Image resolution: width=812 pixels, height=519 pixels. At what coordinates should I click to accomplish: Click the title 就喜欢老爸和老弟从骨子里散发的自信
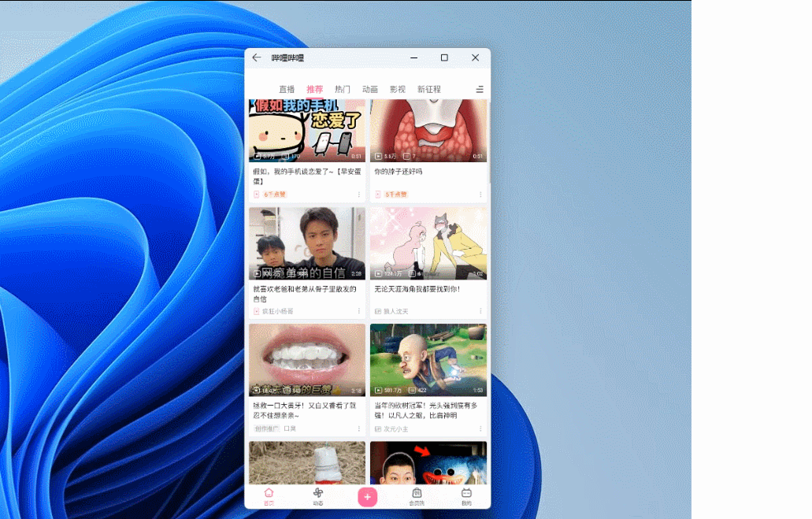pyautogui.click(x=305, y=294)
